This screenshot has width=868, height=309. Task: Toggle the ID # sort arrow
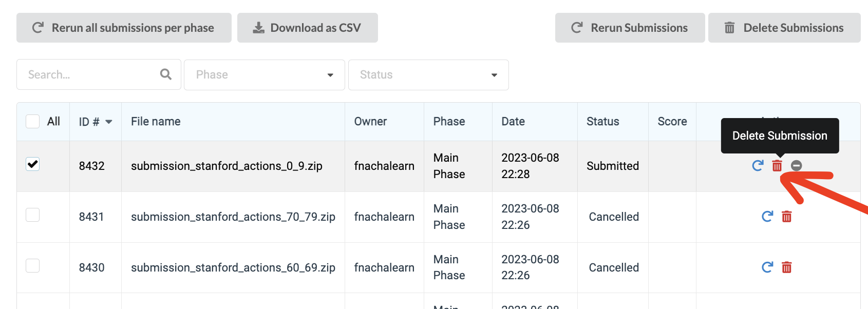click(x=108, y=122)
